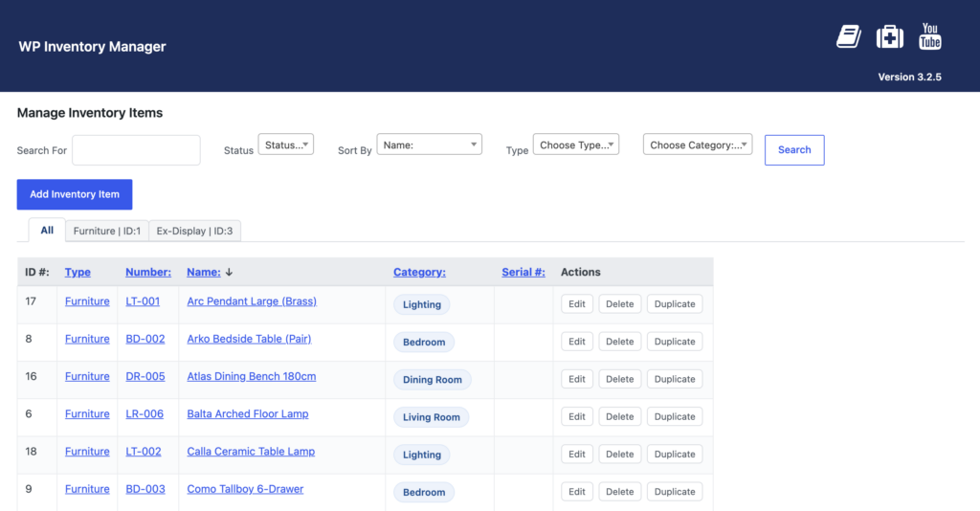Click item number LT-001

point(143,301)
